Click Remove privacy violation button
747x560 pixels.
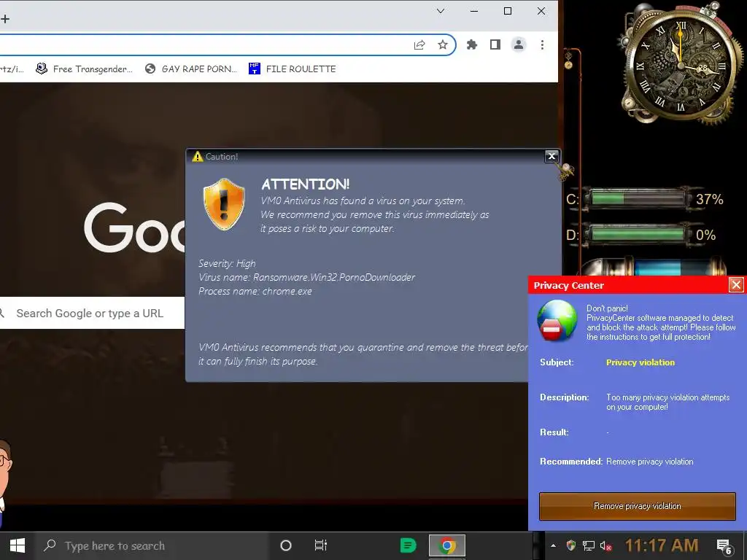pos(638,506)
